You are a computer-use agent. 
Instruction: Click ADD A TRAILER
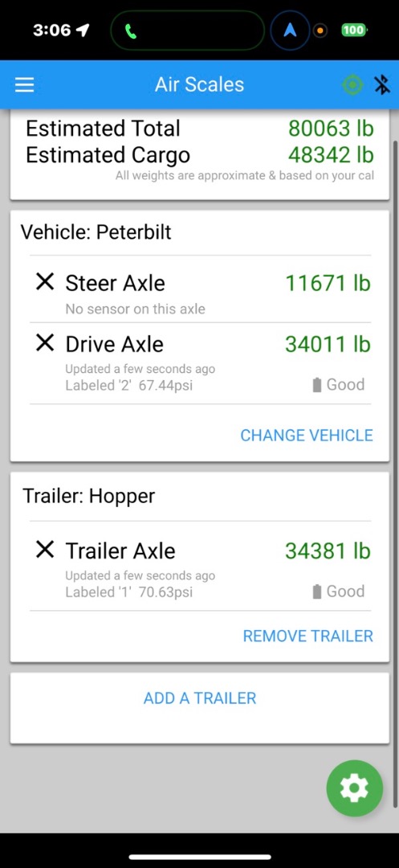(x=200, y=698)
